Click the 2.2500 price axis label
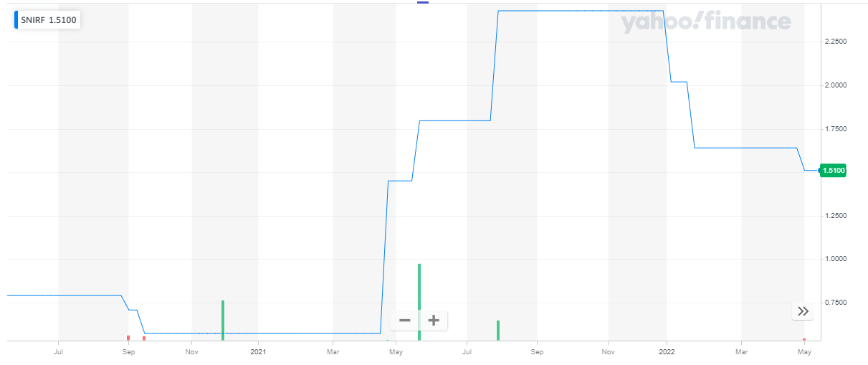Viewport: 868px width, 365px height. click(x=836, y=42)
